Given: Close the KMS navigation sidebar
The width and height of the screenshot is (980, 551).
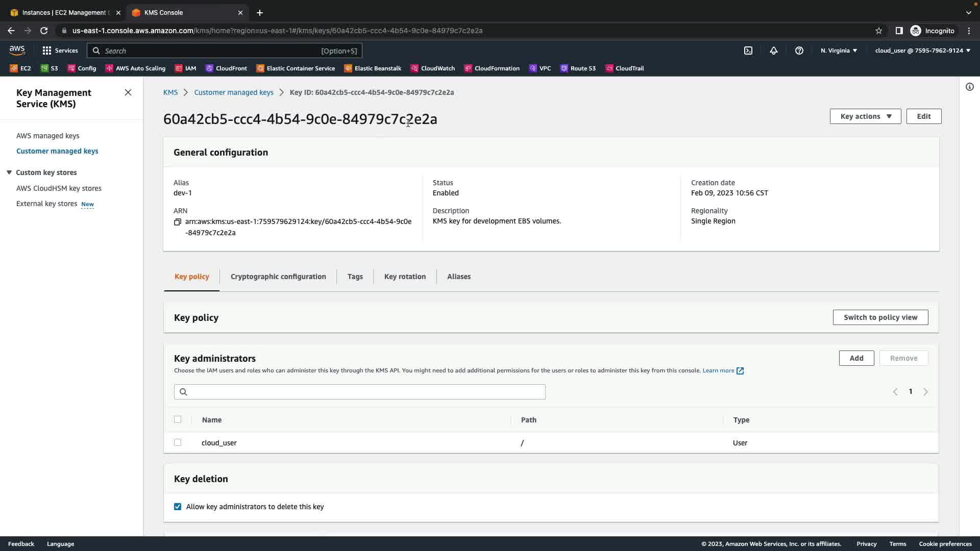Looking at the screenshot, I should [x=128, y=92].
